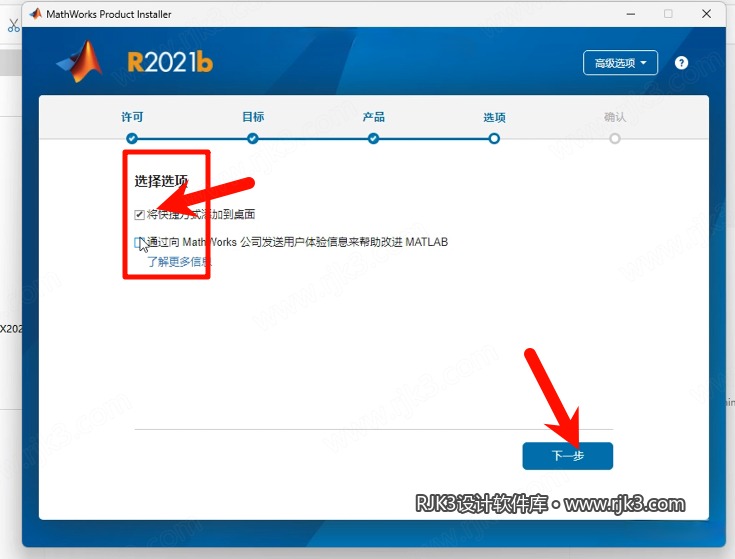Expand the 高级选项 dropdown

point(620,63)
